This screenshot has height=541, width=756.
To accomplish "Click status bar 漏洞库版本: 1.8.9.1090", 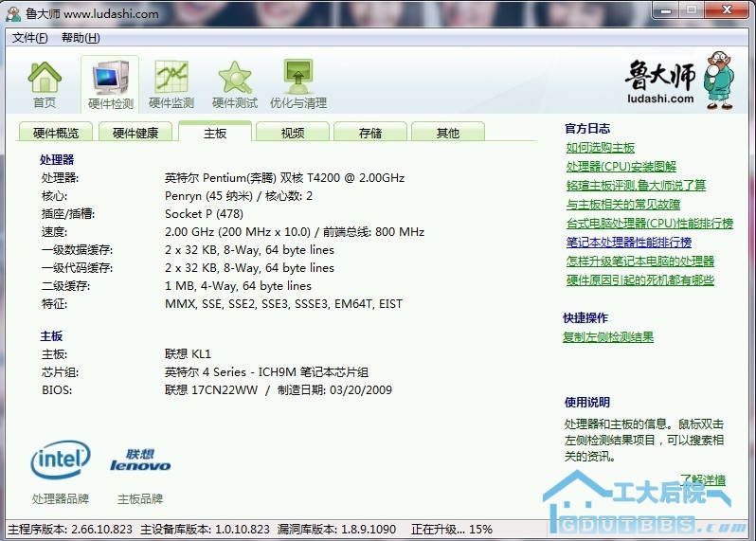I will pos(336,530).
